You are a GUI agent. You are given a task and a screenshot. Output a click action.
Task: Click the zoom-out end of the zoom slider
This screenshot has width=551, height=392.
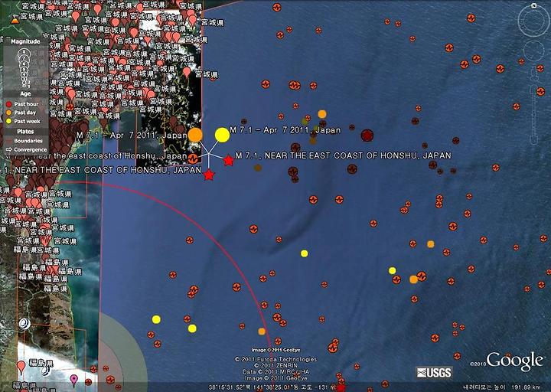tap(534, 140)
